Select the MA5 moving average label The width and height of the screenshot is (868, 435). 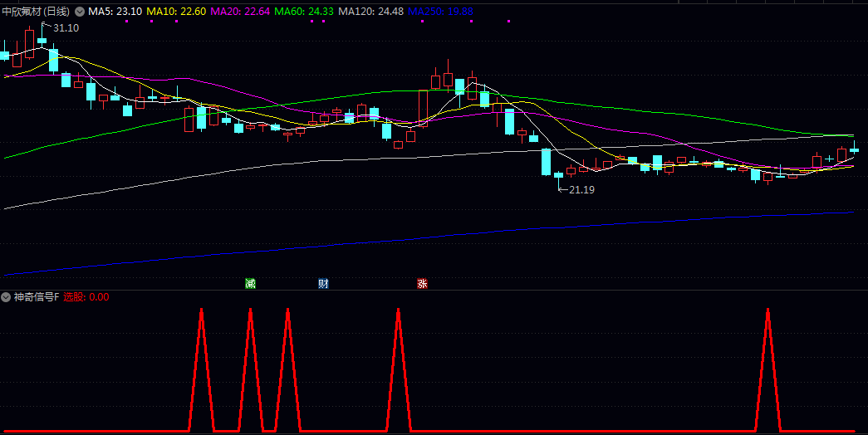(x=115, y=12)
